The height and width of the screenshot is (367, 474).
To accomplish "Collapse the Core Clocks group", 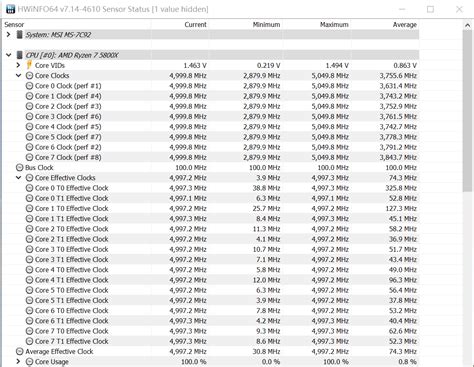I will click(x=18, y=75).
